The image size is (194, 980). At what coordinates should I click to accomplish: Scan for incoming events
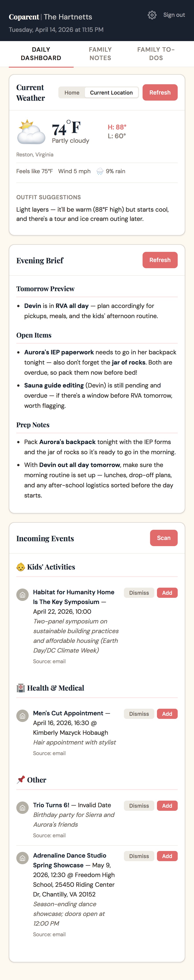164,538
